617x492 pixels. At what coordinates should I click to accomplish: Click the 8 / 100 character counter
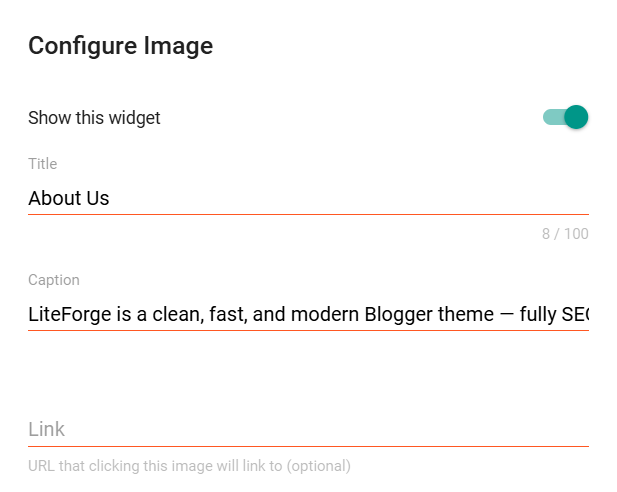pyautogui.click(x=565, y=234)
